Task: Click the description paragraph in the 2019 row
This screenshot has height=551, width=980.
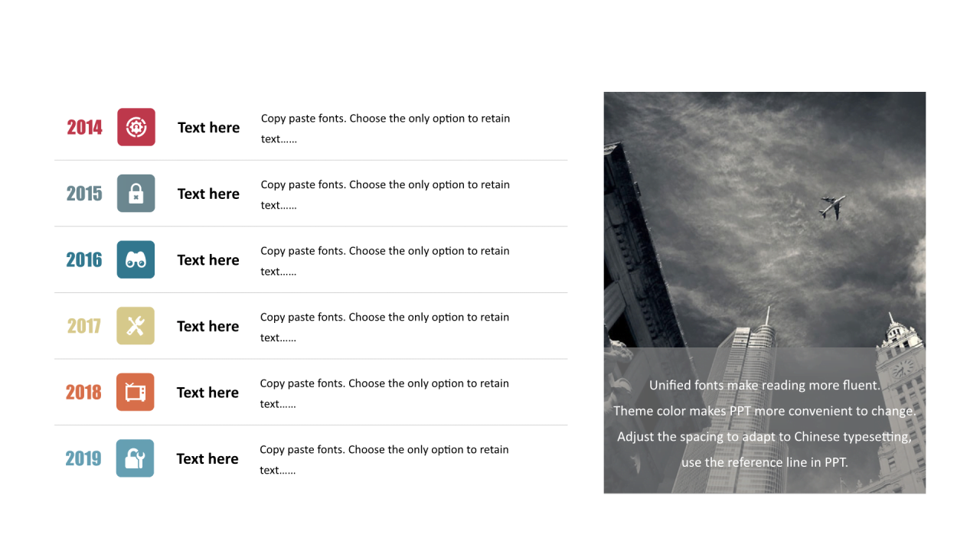Action: [x=384, y=459]
